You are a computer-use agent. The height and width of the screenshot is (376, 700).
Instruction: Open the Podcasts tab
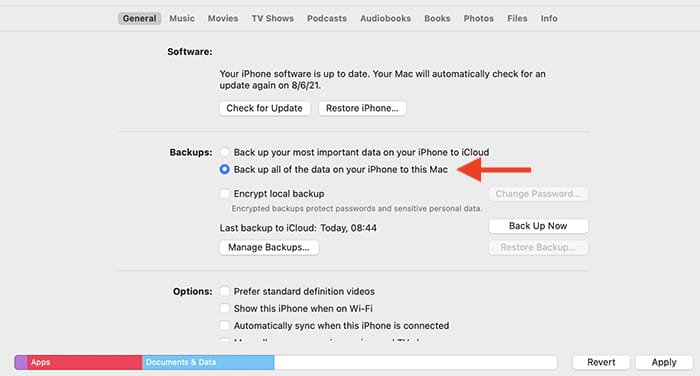(x=327, y=18)
